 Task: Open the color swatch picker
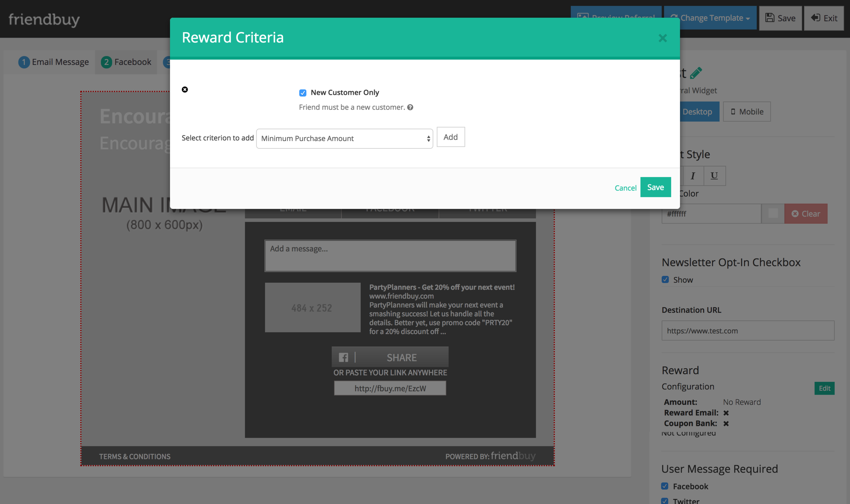point(773,214)
